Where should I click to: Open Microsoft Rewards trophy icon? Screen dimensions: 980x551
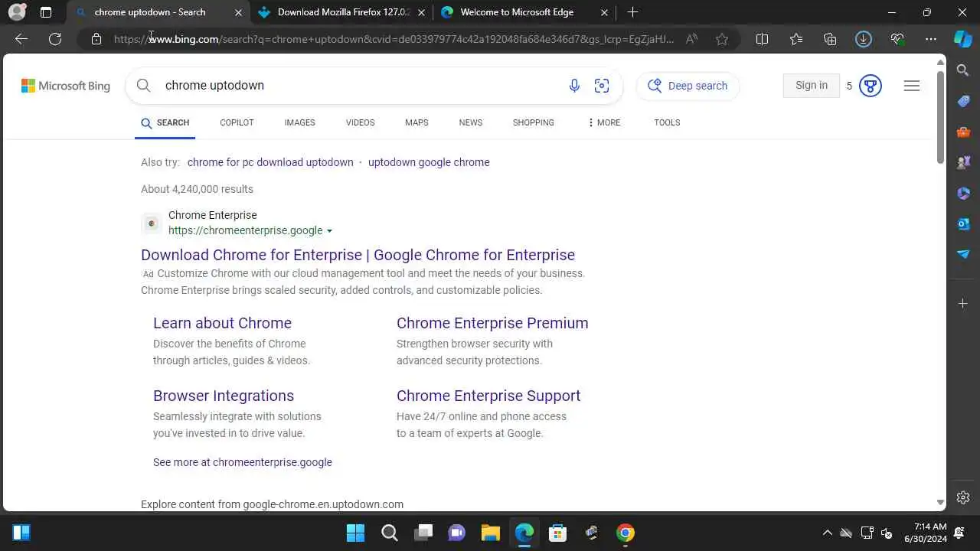870,86
